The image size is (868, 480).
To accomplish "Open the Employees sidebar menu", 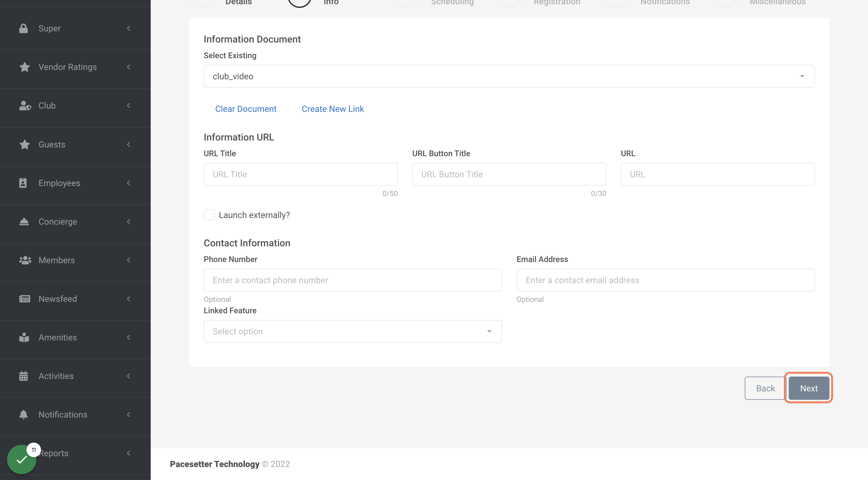I will click(75, 183).
